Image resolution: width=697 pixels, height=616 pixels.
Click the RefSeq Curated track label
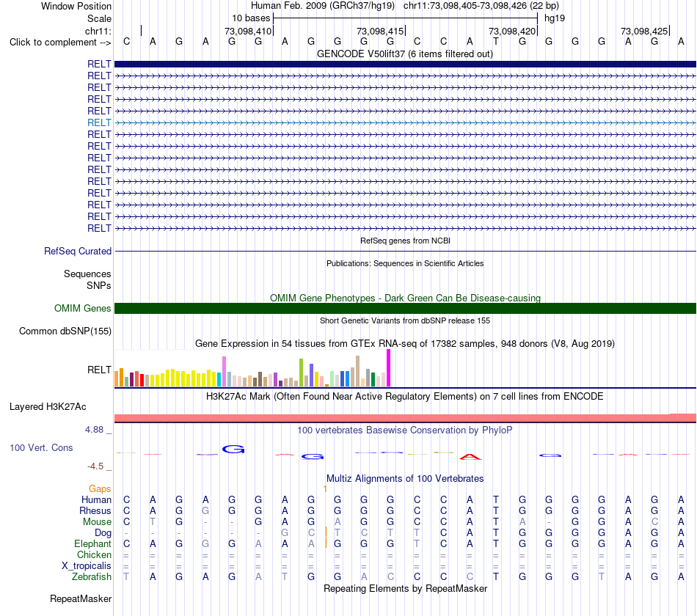78,251
